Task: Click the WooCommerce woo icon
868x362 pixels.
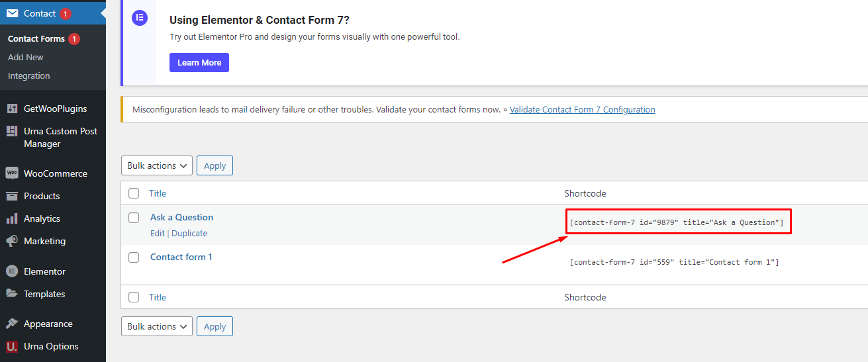Action: (12, 173)
